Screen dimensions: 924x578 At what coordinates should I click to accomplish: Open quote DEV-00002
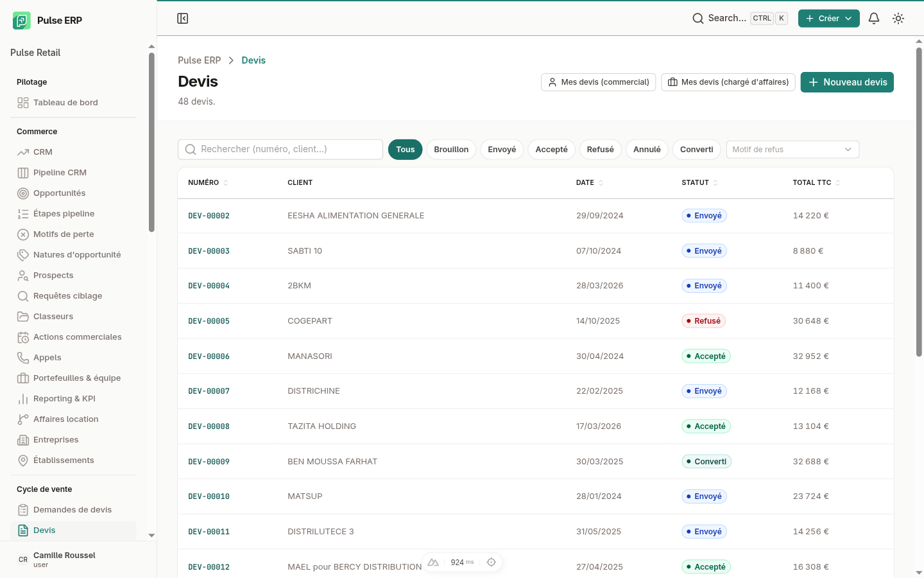(209, 216)
